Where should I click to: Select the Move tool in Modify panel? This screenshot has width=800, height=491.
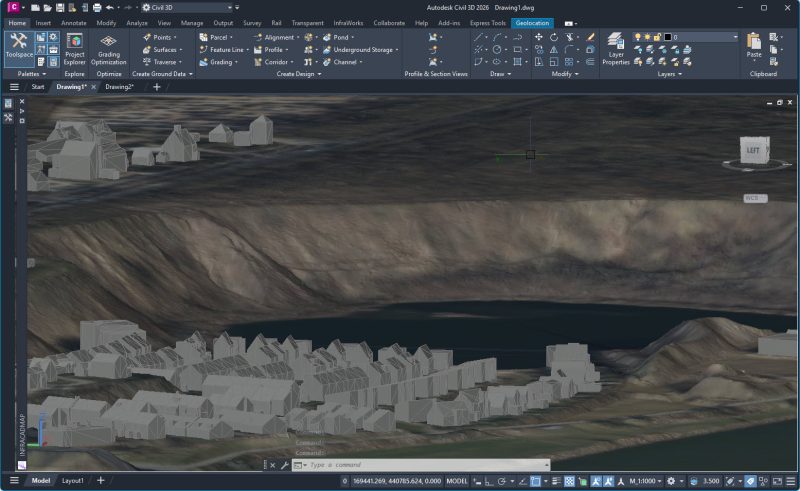pyautogui.click(x=540, y=37)
